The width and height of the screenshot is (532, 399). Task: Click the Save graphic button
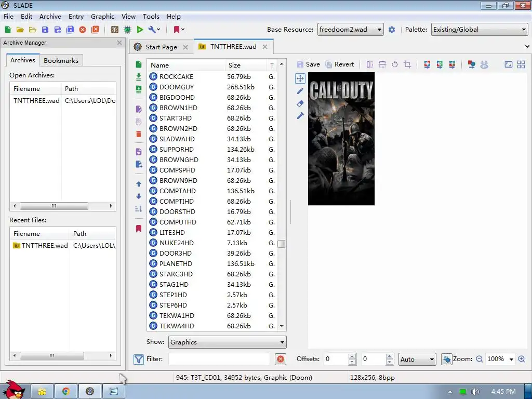(x=309, y=64)
